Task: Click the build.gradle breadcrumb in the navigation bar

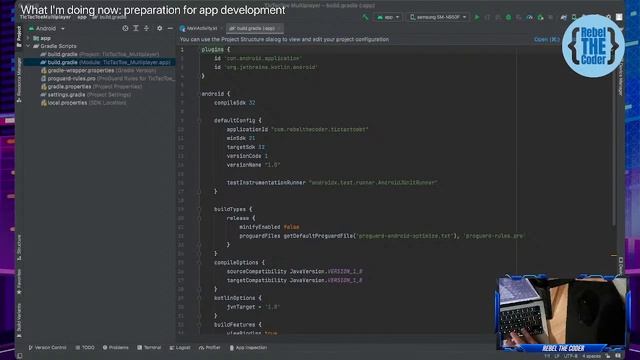Action: click(x=110, y=18)
